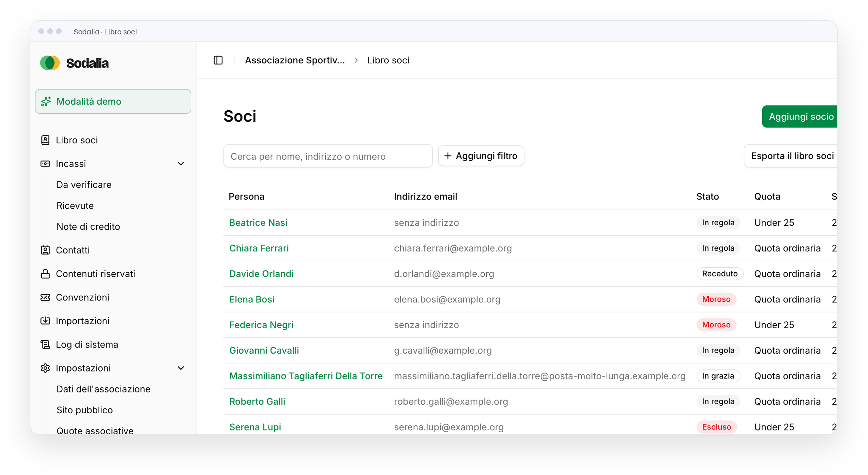Click the Libro soci breadcrumb

click(388, 60)
